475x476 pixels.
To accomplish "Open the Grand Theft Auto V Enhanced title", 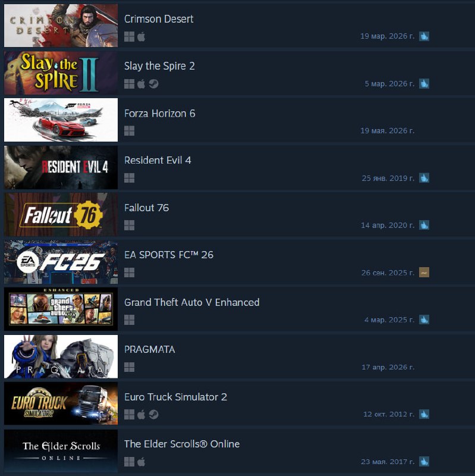I will click(x=191, y=302).
